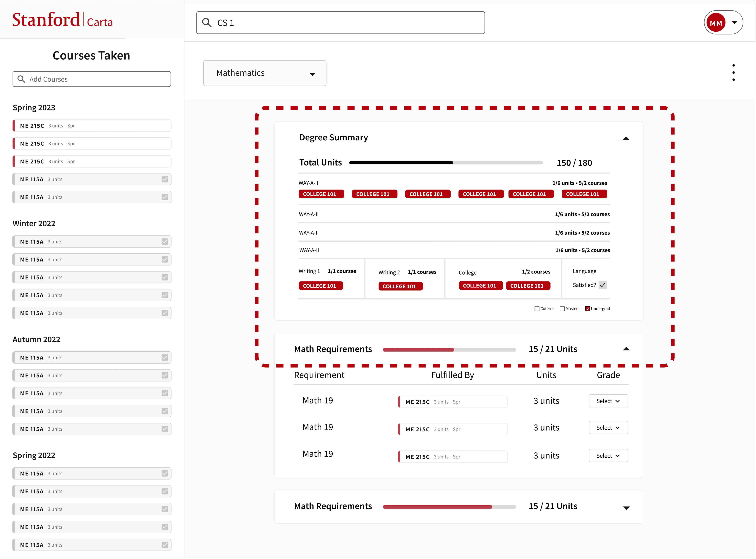The height and width of the screenshot is (559, 756).
Task: Collapse the Degree Summary section
Action: pyautogui.click(x=626, y=138)
